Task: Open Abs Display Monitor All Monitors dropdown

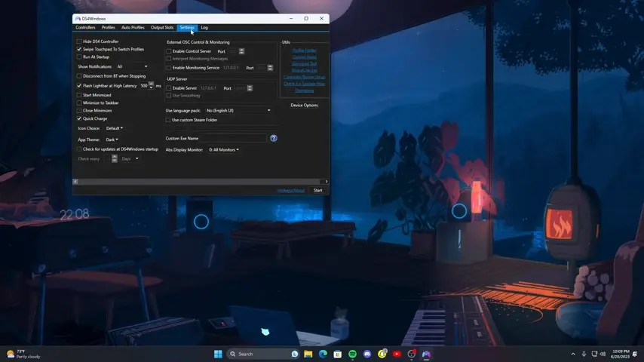Action: pyautogui.click(x=224, y=150)
